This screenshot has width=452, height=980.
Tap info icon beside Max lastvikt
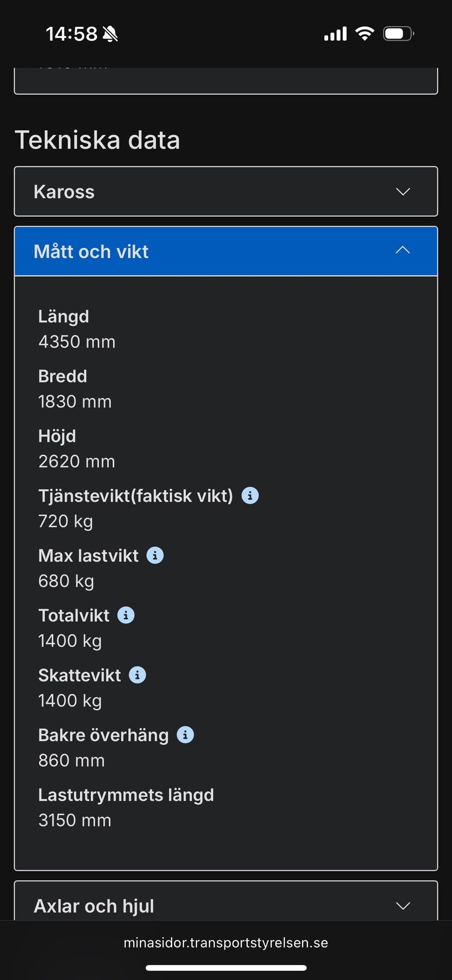pos(155,555)
